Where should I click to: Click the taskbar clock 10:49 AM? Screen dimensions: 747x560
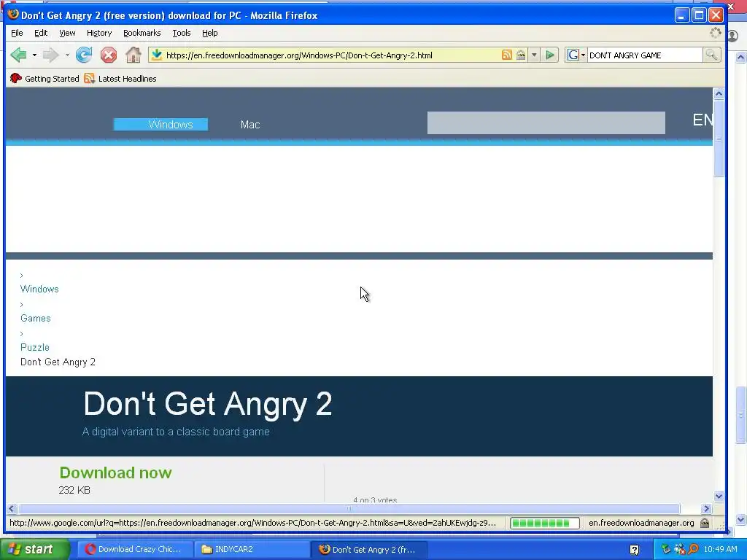click(720, 549)
